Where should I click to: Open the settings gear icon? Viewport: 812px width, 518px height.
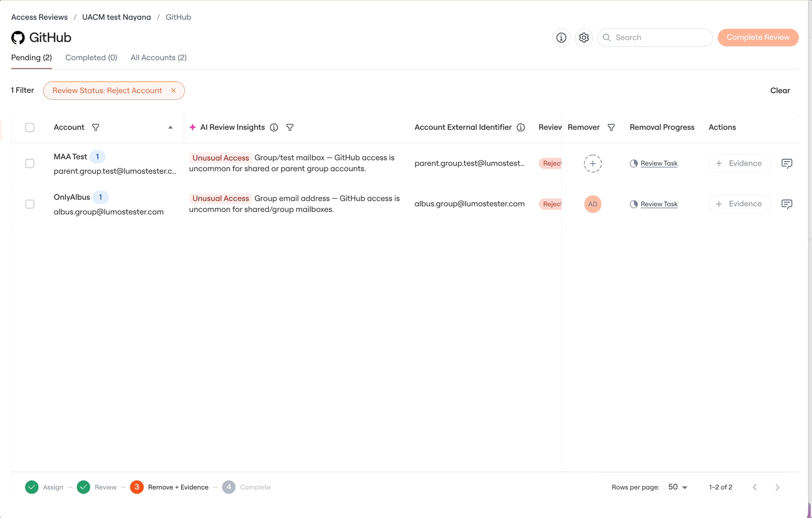pyautogui.click(x=584, y=38)
